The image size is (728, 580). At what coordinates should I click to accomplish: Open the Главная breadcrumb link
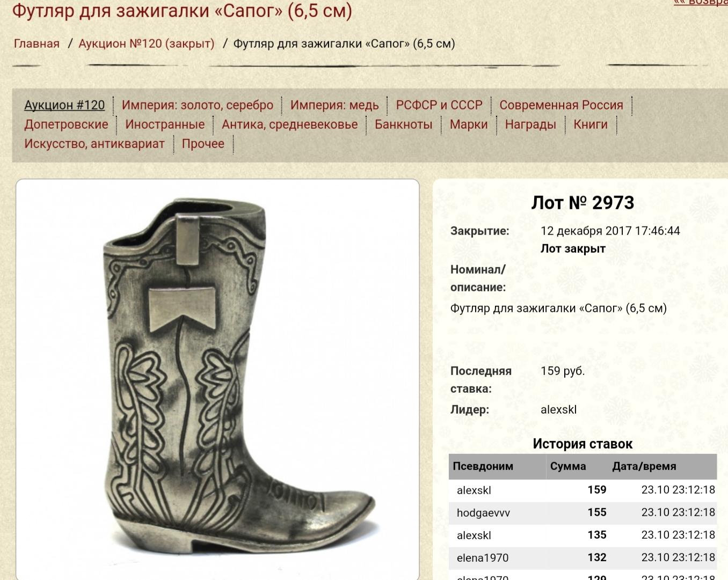pos(37,43)
